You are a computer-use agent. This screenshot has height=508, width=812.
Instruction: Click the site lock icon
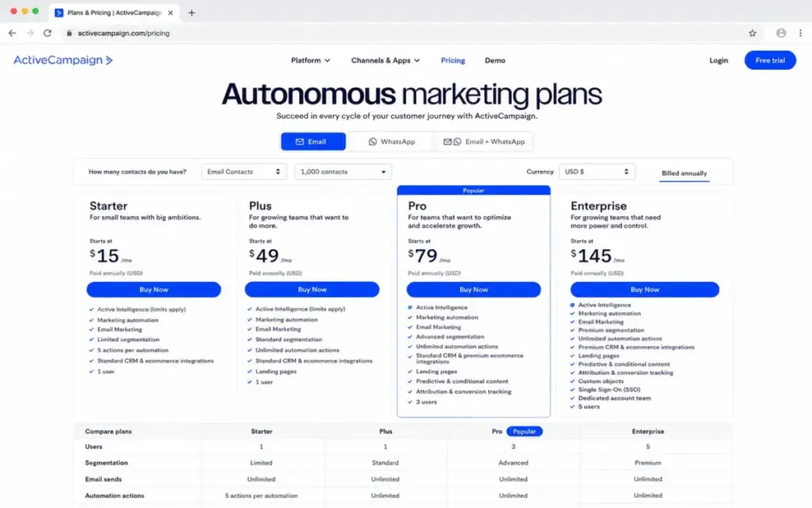[70, 33]
